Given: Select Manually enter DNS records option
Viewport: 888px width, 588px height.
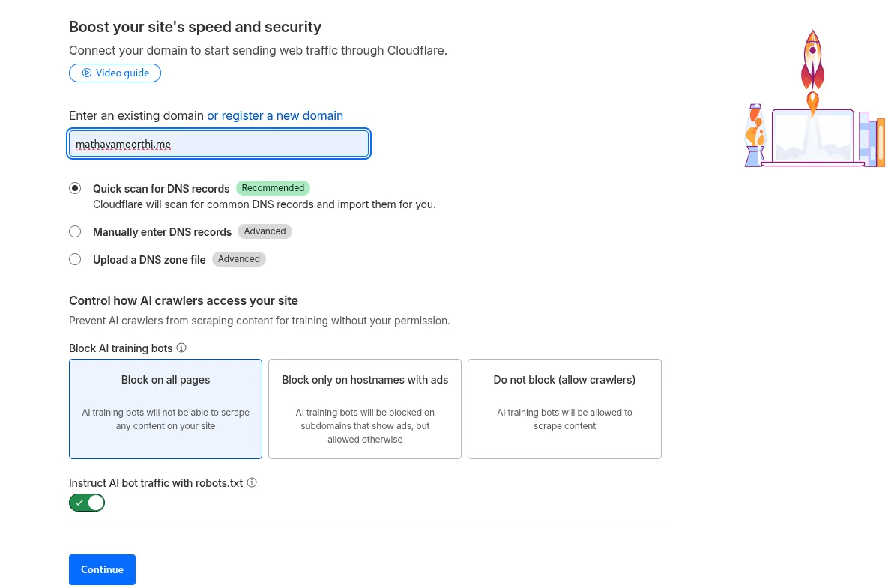Looking at the screenshot, I should point(75,231).
